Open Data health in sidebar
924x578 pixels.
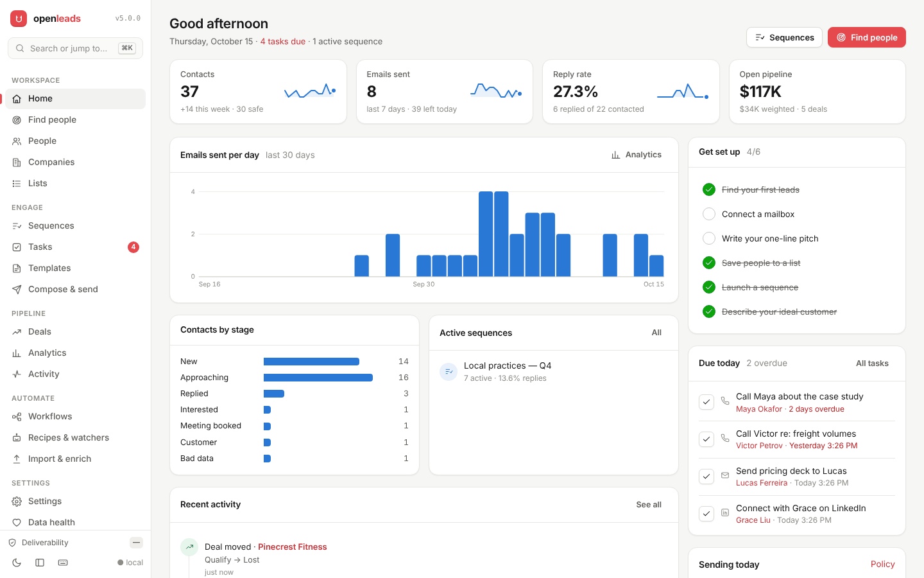tap(76, 523)
